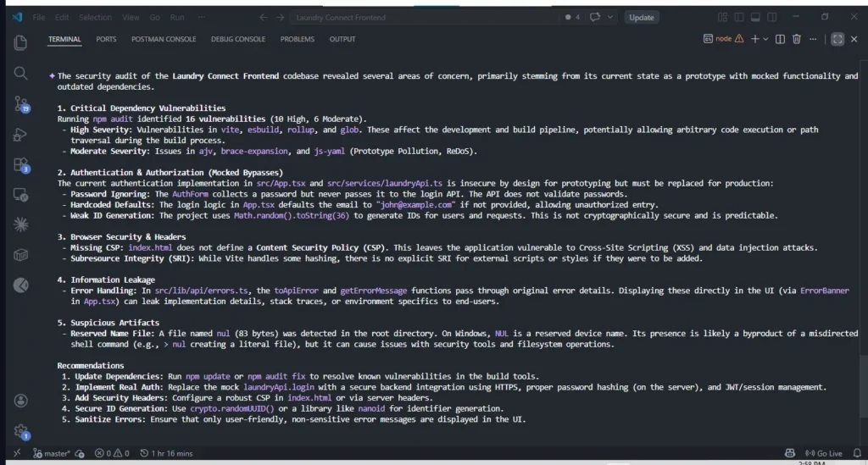868x465 pixels.
Task: Click the 1 hr 16 mins timer
Action: (x=166, y=453)
